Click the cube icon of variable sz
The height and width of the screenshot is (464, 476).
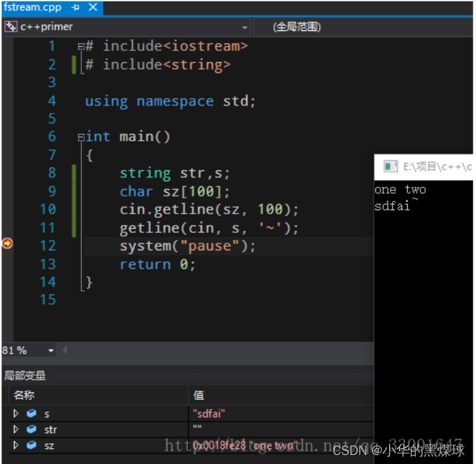pos(31,445)
